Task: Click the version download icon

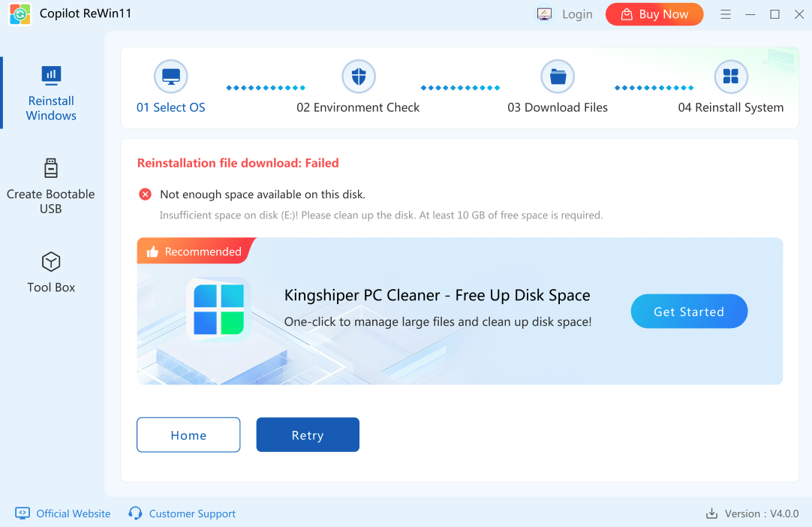Action: click(x=711, y=513)
